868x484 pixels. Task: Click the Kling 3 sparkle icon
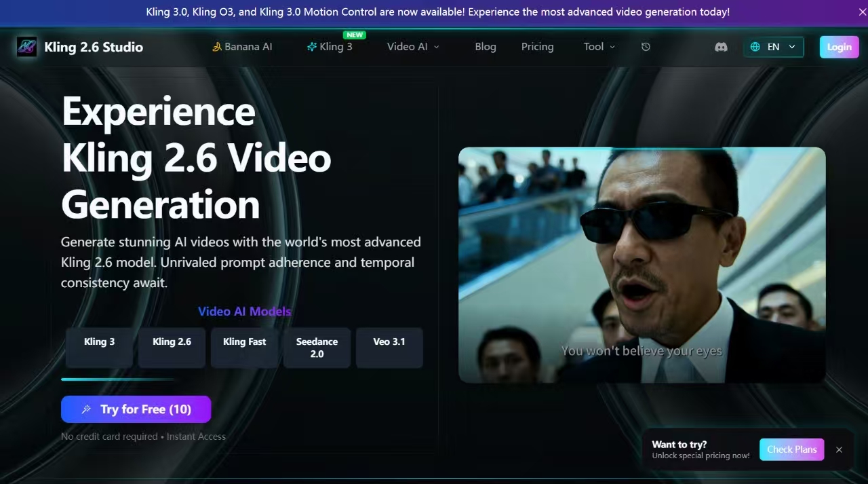click(312, 47)
